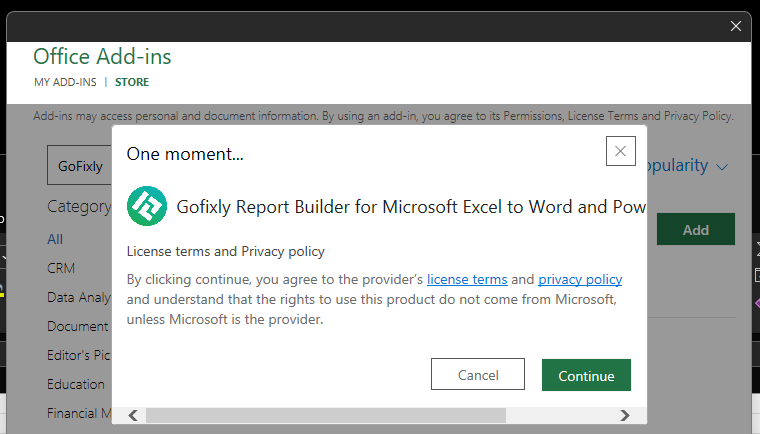This screenshot has height=434, width=760.
Task: Click the Office Add-ins heading
Action: (x=102, y=56)
